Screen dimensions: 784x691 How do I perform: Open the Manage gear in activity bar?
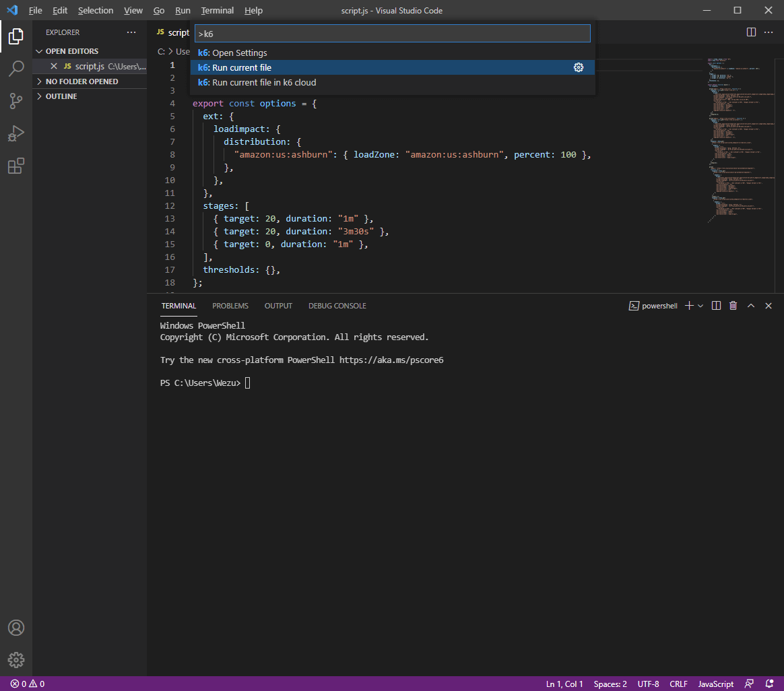pos(16,660)
